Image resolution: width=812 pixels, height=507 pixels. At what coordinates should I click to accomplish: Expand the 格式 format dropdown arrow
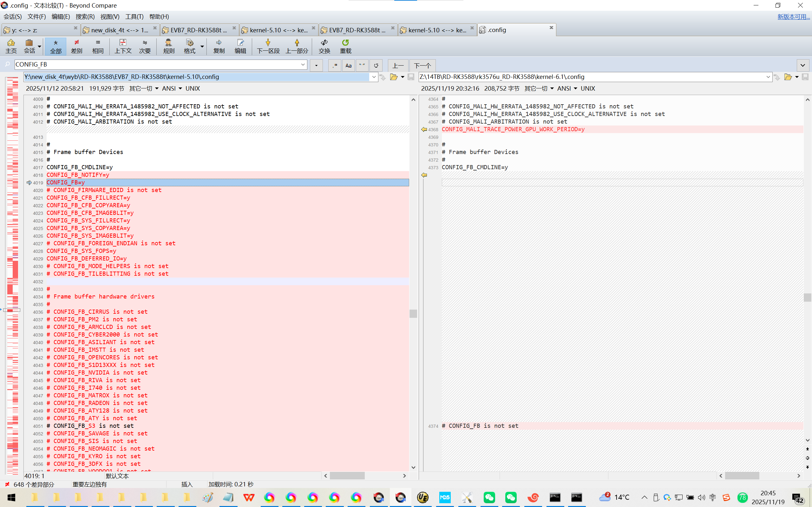point(202,46)
